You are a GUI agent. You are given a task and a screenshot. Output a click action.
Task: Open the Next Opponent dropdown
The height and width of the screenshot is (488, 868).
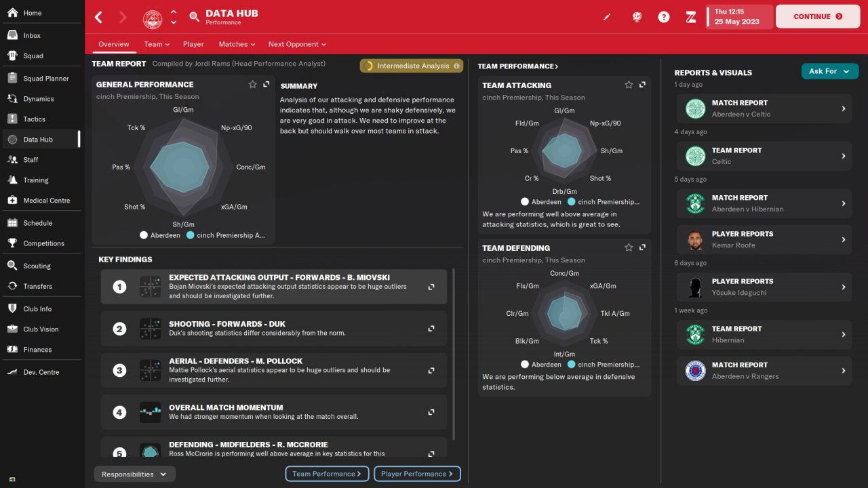(x=297, y=44)
